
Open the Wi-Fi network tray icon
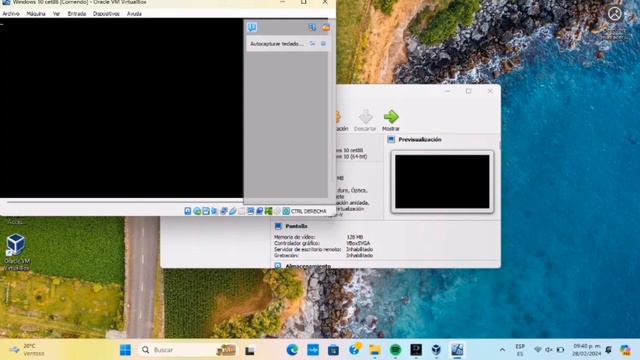coord(538,350)
